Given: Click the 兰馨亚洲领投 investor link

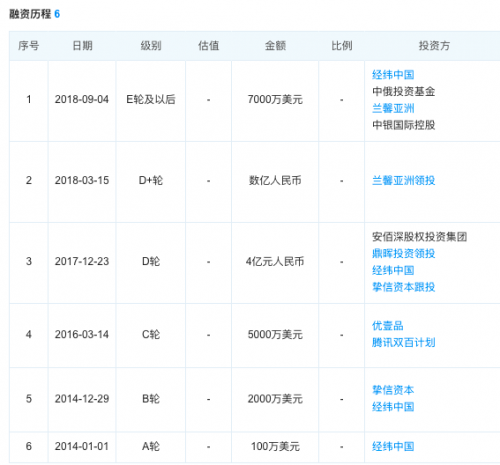Looking at the screenshot, I should [403, 181].
